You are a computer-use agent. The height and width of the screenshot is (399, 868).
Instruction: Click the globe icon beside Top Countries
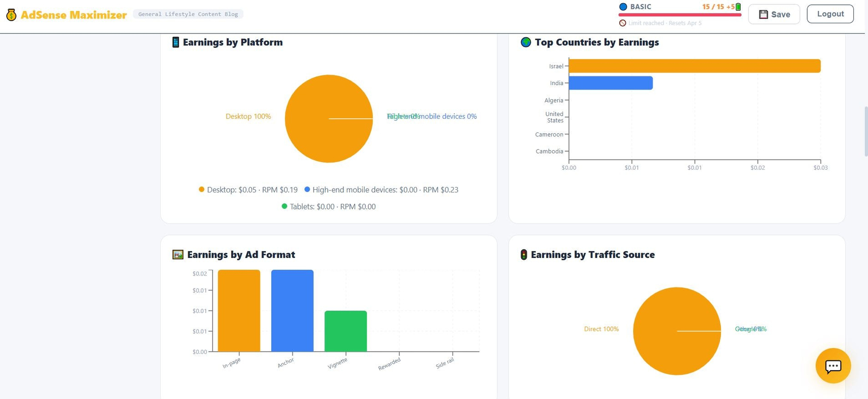click(x=526, y=42)
